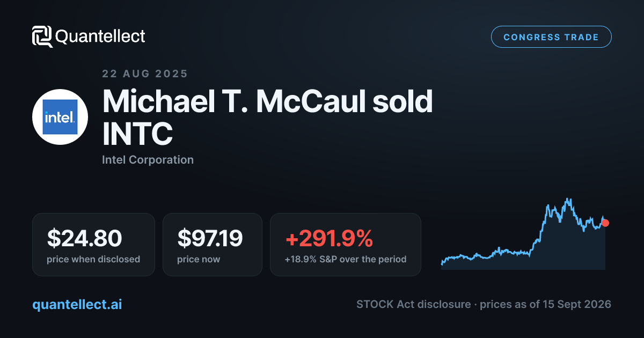Select the $24.80 price when disclosed card
Screen dimensions: 644x338
tap(93, 245)
